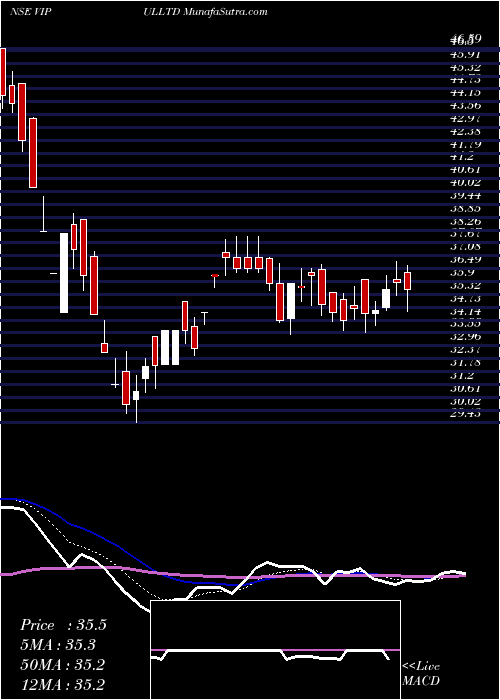The height and width of the screenshot is (700, 500).
Task: Select the 37.08 price axis label
Action: click(x=466, y=247)
